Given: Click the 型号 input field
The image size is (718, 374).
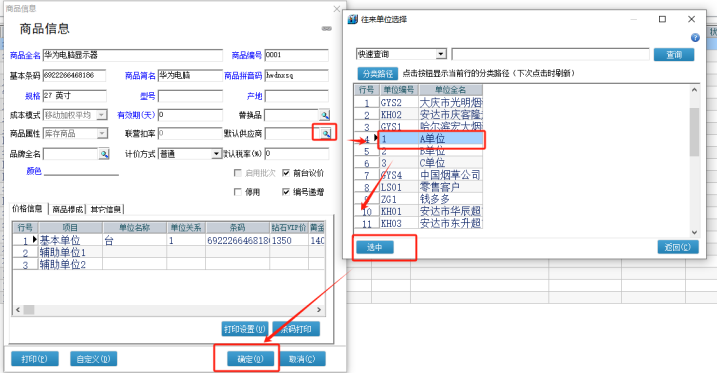Looking at the screenshot, I should [x=190, y=96].
